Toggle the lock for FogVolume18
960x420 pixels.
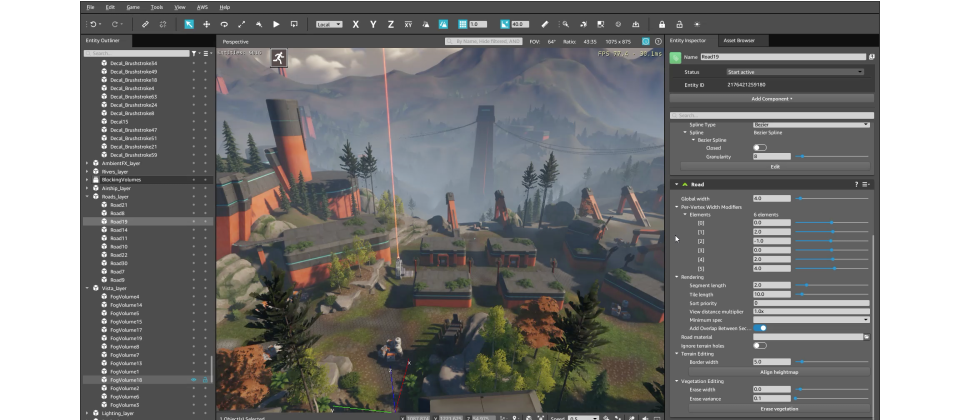pyautogui.click(x=206, y=380)
